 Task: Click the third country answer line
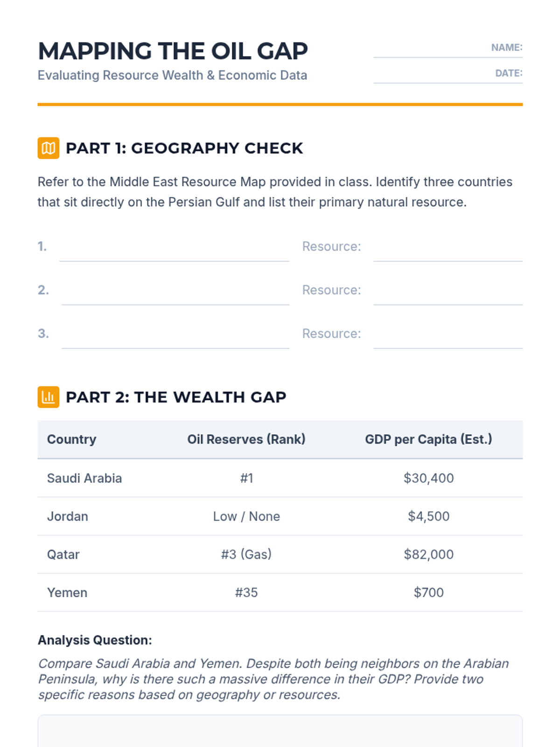tap(175, 334)
